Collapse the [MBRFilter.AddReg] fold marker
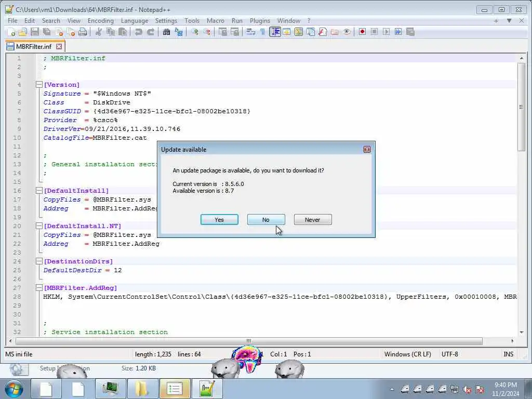This screenshot has width=532, height=399. tap(39, 288)
